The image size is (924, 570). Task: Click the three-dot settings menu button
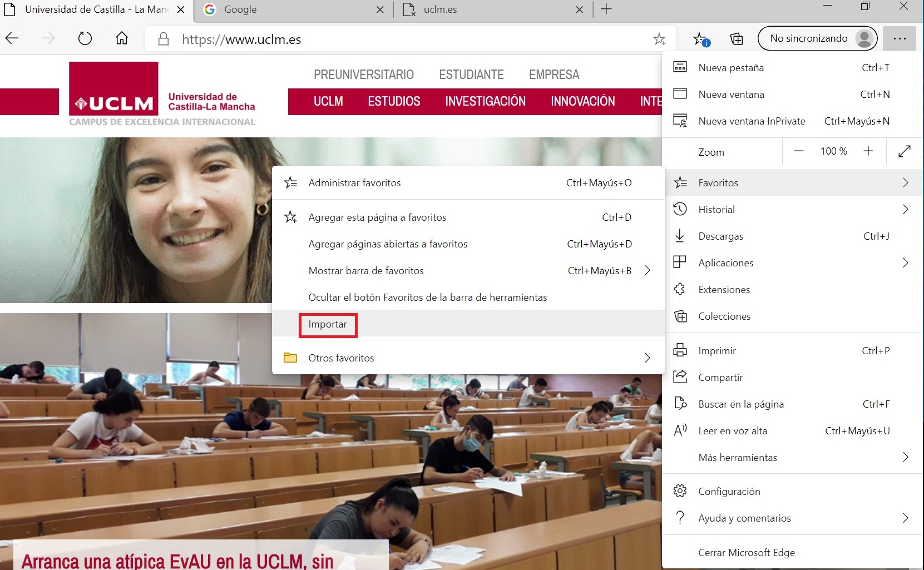[899, 38]
